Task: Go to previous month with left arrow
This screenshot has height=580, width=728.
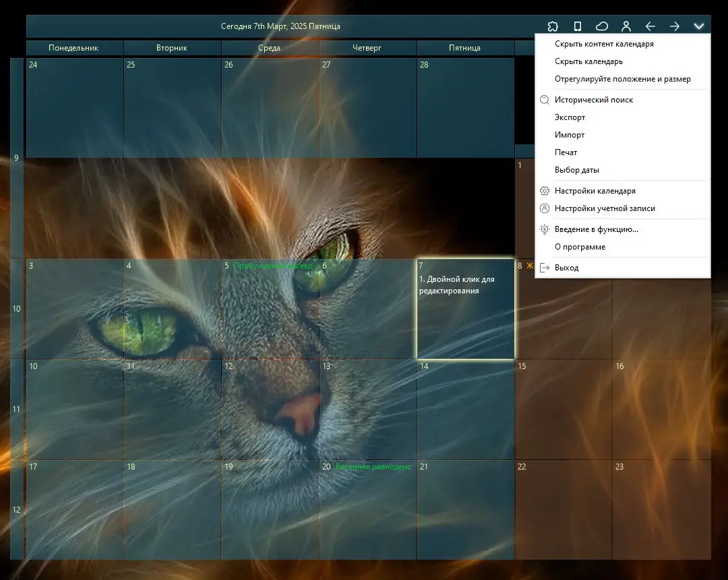Action: coord(650,26)
